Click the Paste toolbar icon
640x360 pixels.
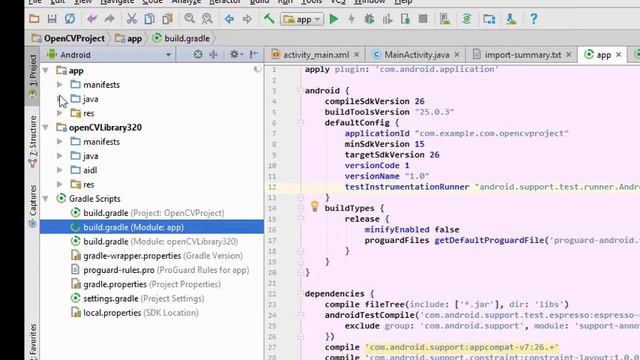point(167,19)
